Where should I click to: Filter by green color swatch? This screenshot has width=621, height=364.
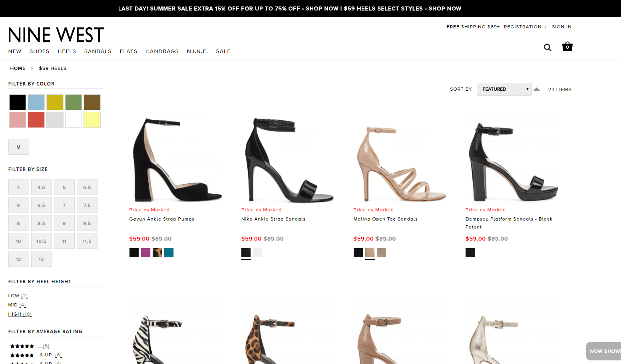click(x=74, y=102)
